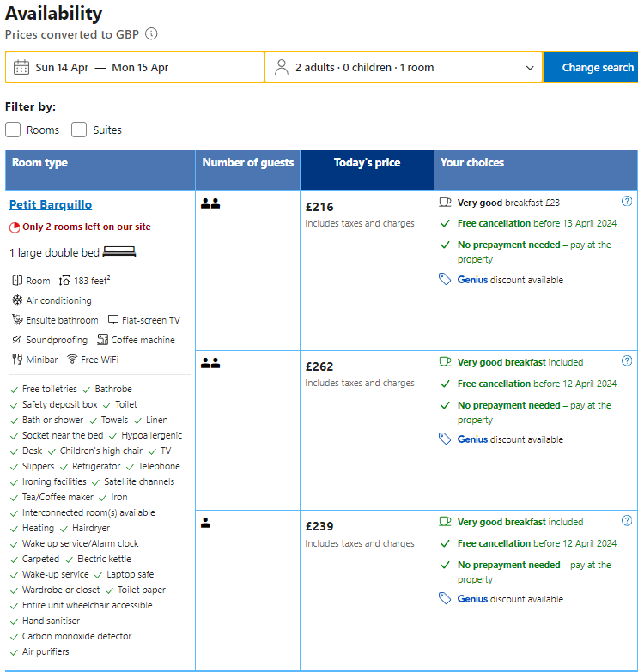The width and height of the screenshot is (638, 672).
Task: Click Genius discount available in the £239 row
Action: pos(510,599)
